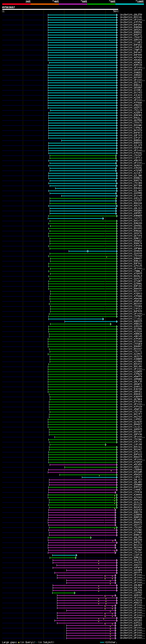Open hit UniRef100_B4FDA2
146x644 pixels.
coord(131,25)
